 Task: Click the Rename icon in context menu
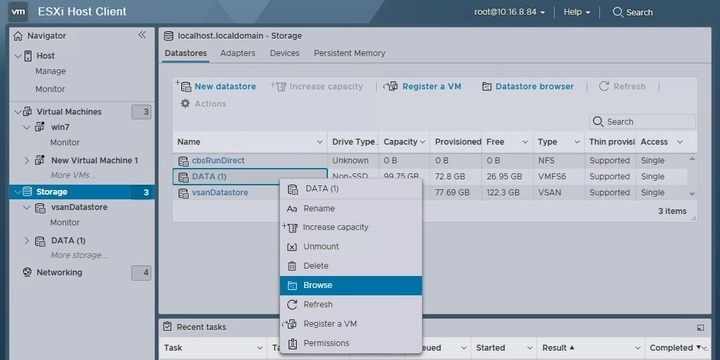292,209
